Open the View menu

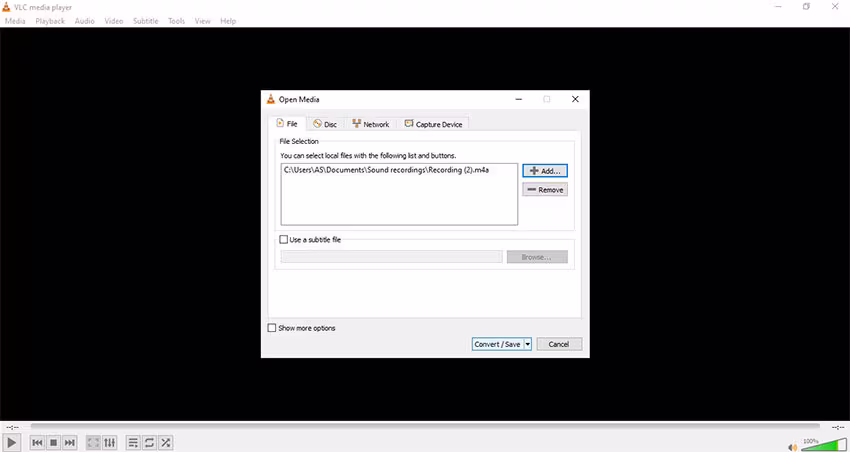tap(202, 21)
